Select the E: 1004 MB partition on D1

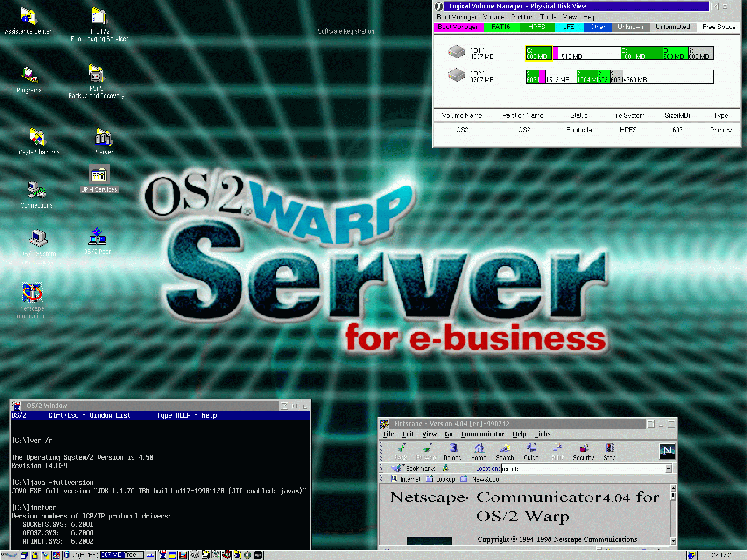[641, 53]
